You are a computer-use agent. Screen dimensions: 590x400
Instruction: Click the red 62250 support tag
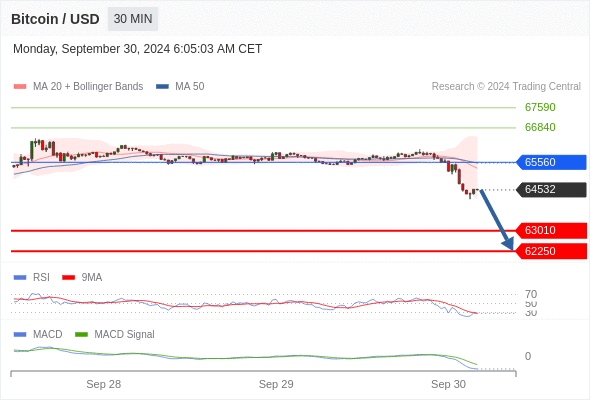click(x=551, y=251)
